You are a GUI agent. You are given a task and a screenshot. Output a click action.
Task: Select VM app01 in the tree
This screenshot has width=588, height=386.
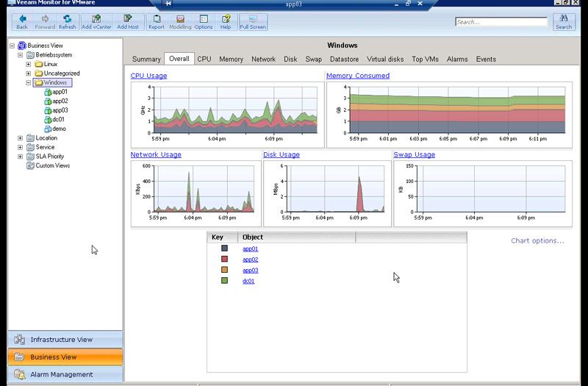pos(60,92)
